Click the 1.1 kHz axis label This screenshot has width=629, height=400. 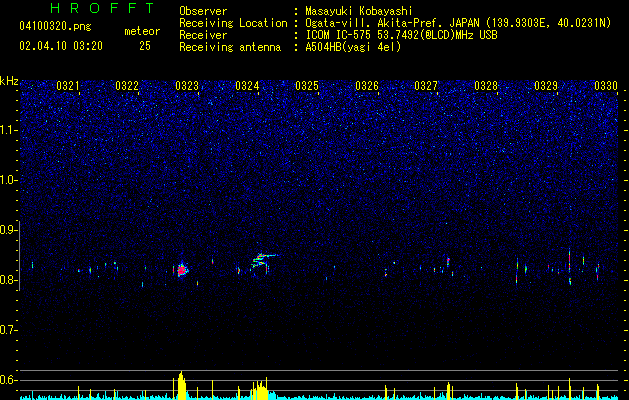pyautogui.click(x=9, y=130)
